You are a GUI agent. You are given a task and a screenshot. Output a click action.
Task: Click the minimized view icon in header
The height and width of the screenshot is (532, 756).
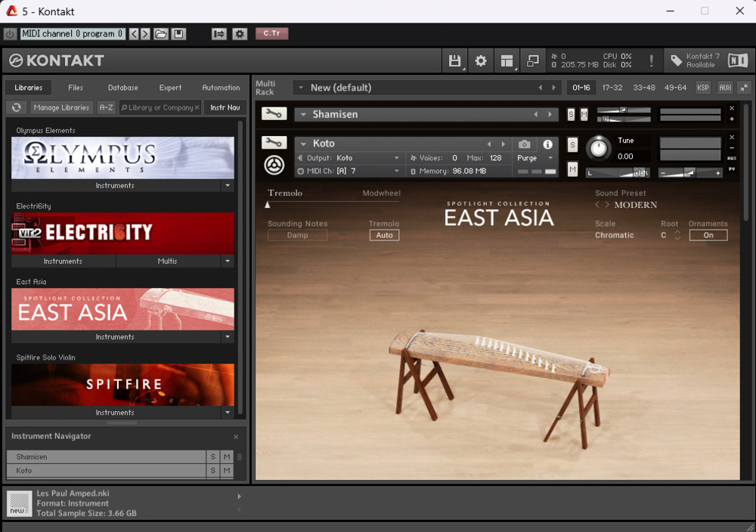coord(533,61)
